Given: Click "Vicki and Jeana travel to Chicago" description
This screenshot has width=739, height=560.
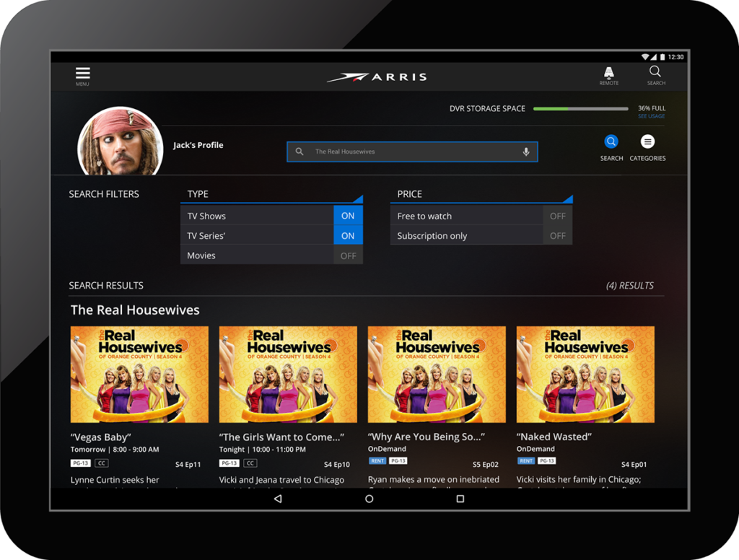Looking at the screenshot, I should tap(282, 480).
